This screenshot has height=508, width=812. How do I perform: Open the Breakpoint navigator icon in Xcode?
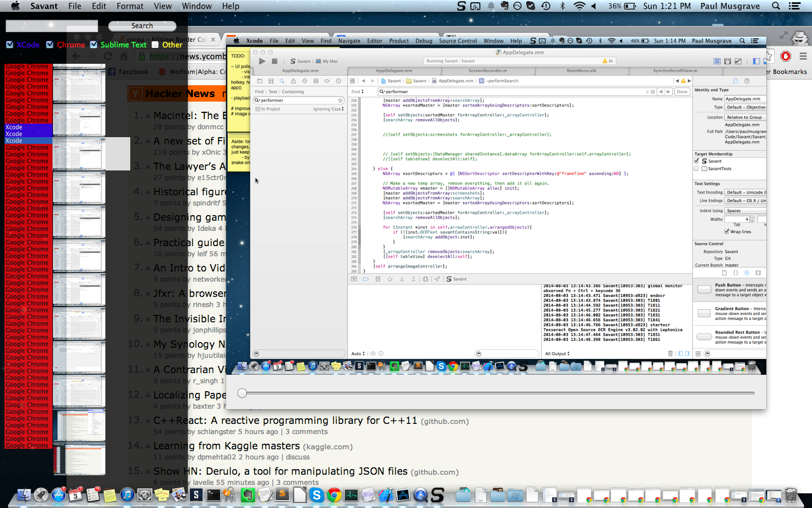click(327, 81)
